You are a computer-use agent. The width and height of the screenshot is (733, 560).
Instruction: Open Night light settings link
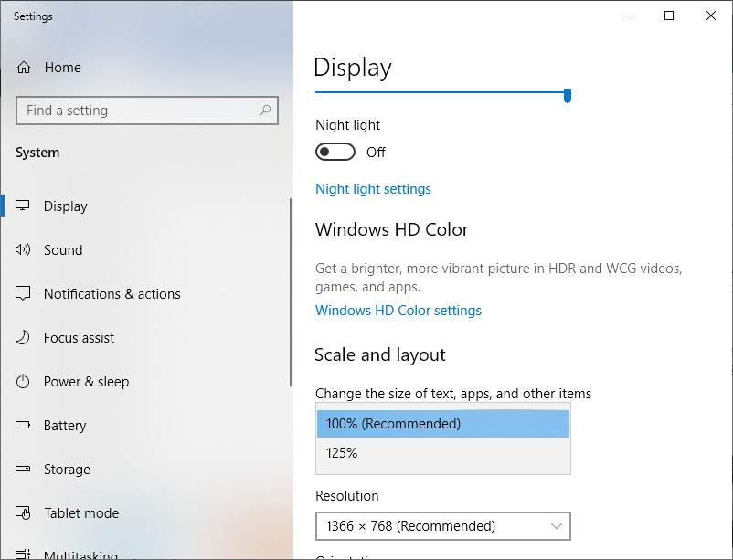pos(373,189)
